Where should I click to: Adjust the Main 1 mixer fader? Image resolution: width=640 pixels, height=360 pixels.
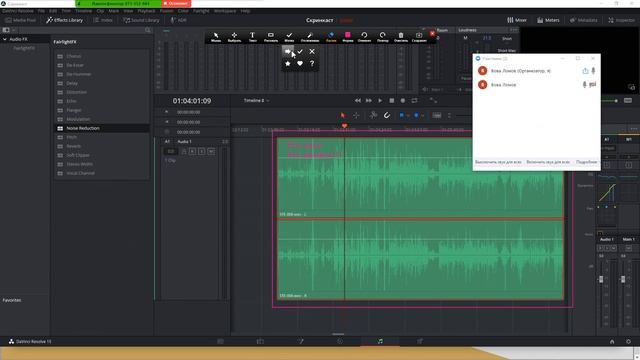[623, 279]
